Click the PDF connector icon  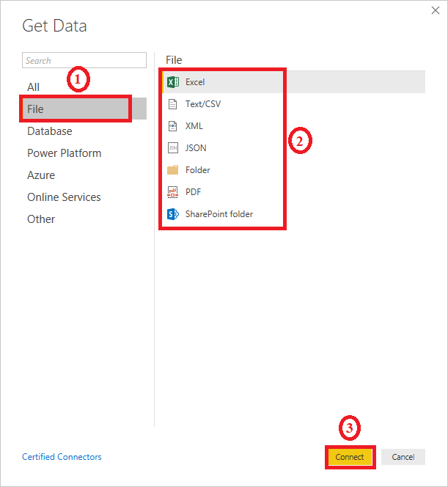172,192
